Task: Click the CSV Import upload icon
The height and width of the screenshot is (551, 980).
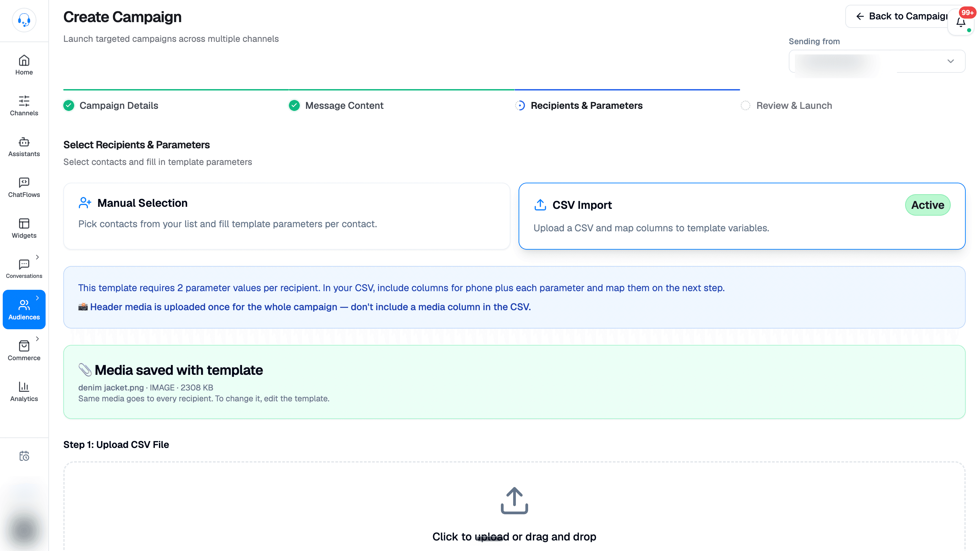Action: tap(540, 205)
